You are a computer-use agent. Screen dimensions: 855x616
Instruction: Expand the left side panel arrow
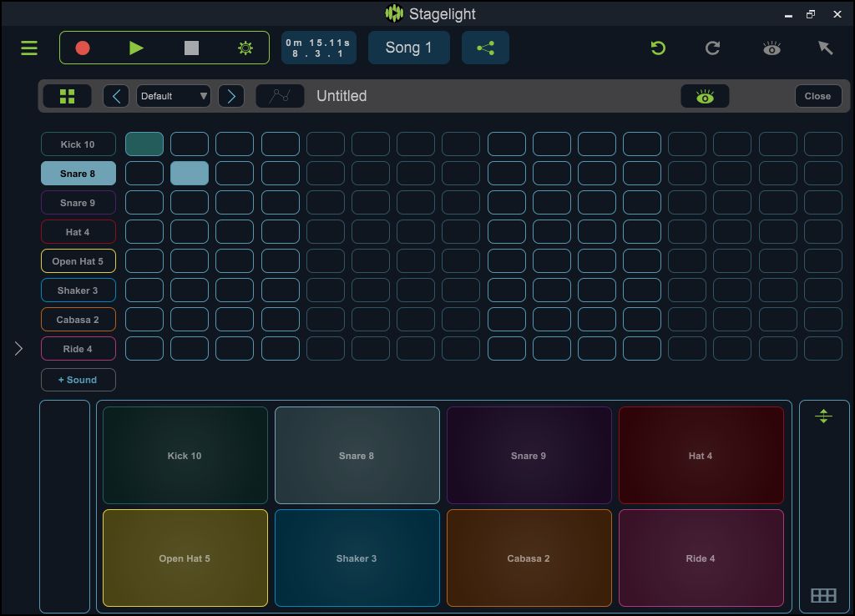[x=18, y=348]
